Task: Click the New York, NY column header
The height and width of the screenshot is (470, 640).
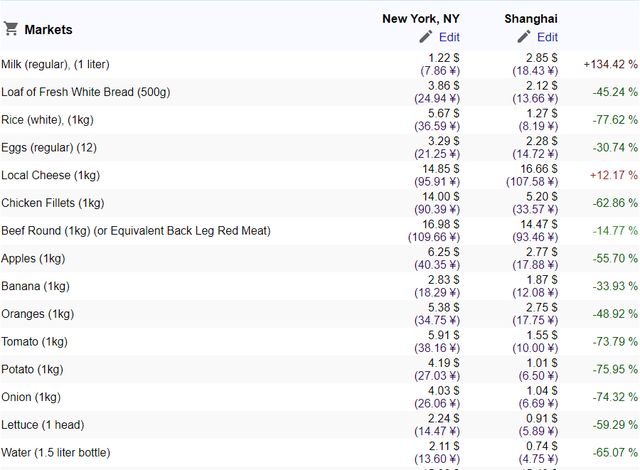Action: pyautogui.click(x=421, y=19)
